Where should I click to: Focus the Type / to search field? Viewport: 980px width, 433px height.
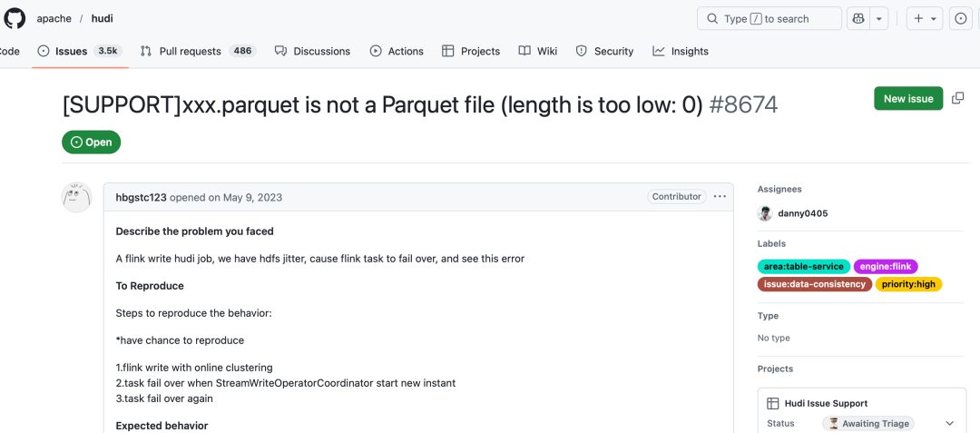(x=769, y=19)
